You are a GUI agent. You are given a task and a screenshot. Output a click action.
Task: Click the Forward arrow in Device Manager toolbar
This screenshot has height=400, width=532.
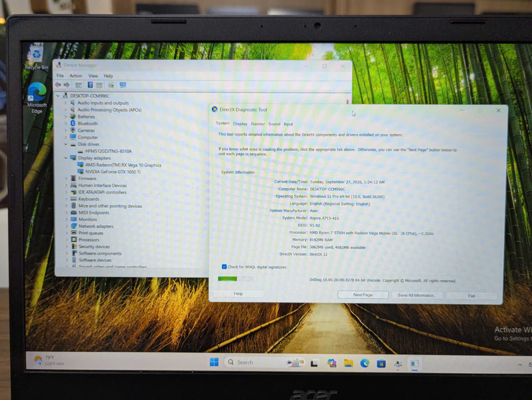(x=66, y=85)
